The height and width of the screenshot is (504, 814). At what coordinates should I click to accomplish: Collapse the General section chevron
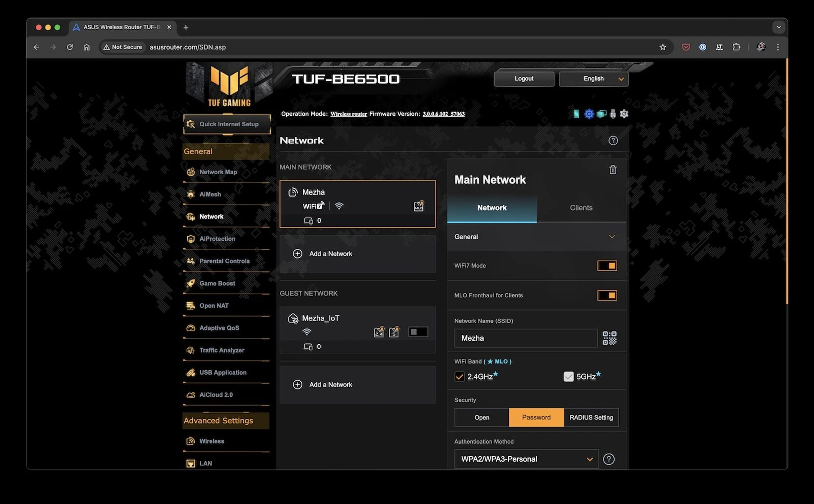pyautogui.click(x=612, y=237)
